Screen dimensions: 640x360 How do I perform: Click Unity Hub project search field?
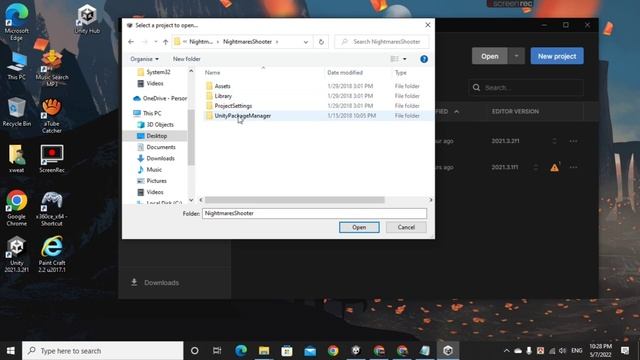526,88
